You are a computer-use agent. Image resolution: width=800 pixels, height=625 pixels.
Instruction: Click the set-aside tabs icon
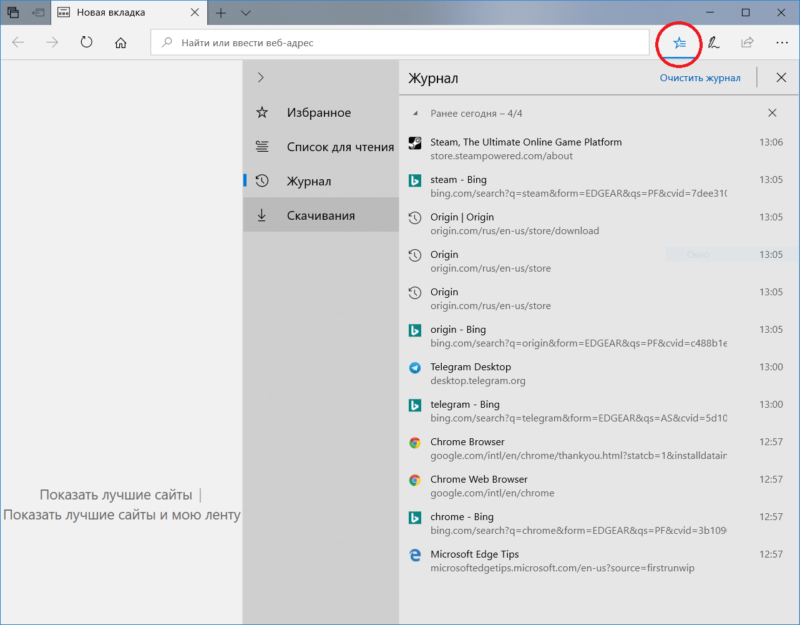tap(13, 12)
